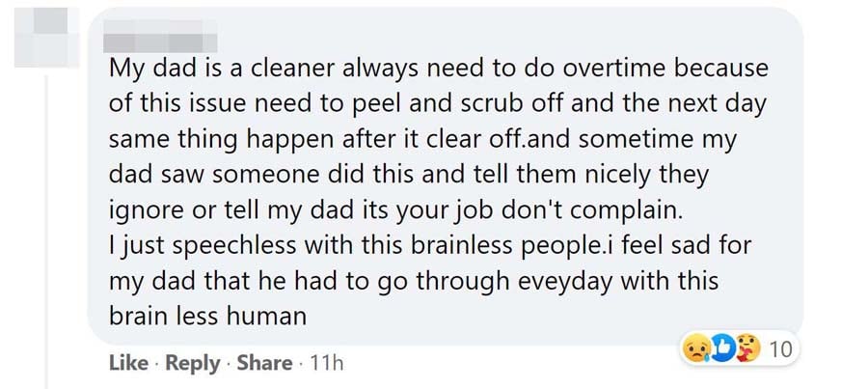Share the comment
Screen dimensions: 868x389
pos(263,363)
